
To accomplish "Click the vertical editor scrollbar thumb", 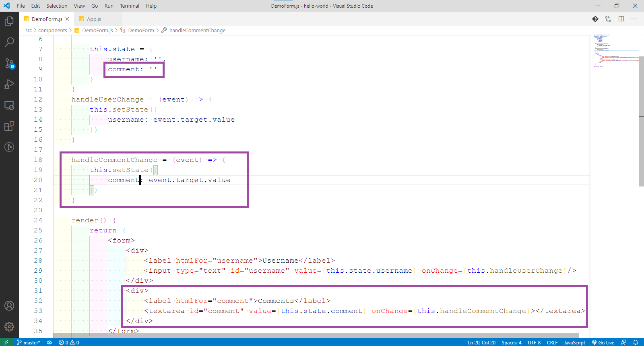I will click(641, 121).
